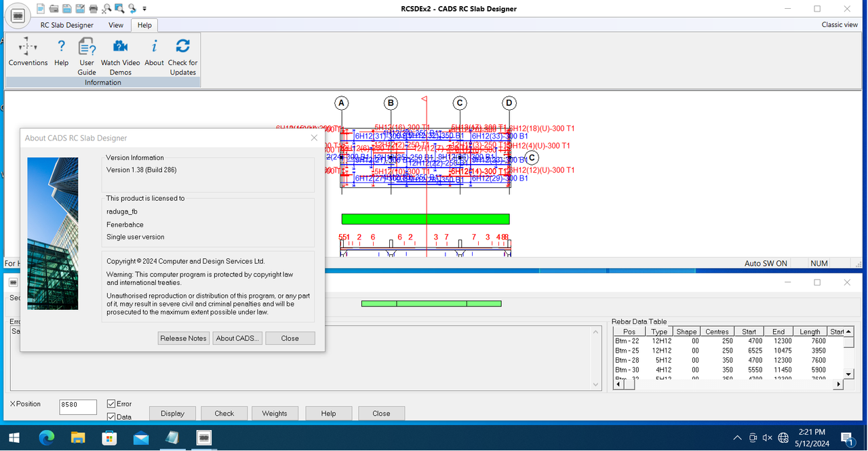Click the Save As quick access icon

pos(79,9)
